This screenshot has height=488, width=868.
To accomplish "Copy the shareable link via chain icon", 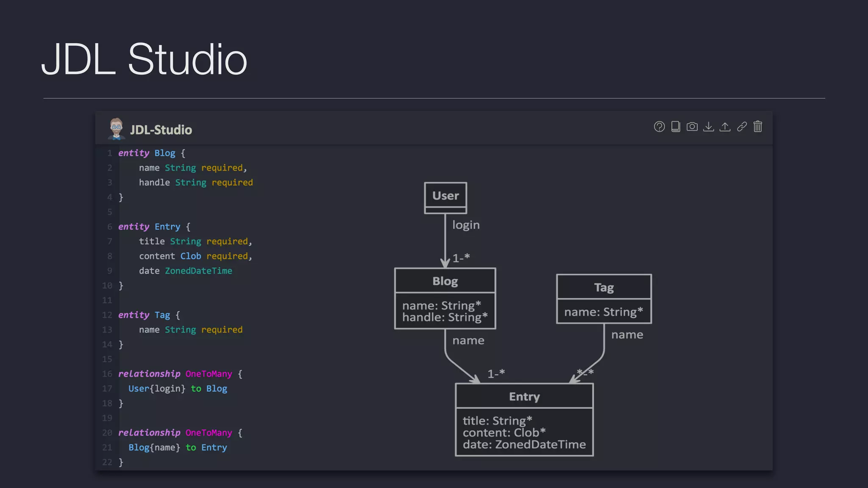I will coord(742,127).
